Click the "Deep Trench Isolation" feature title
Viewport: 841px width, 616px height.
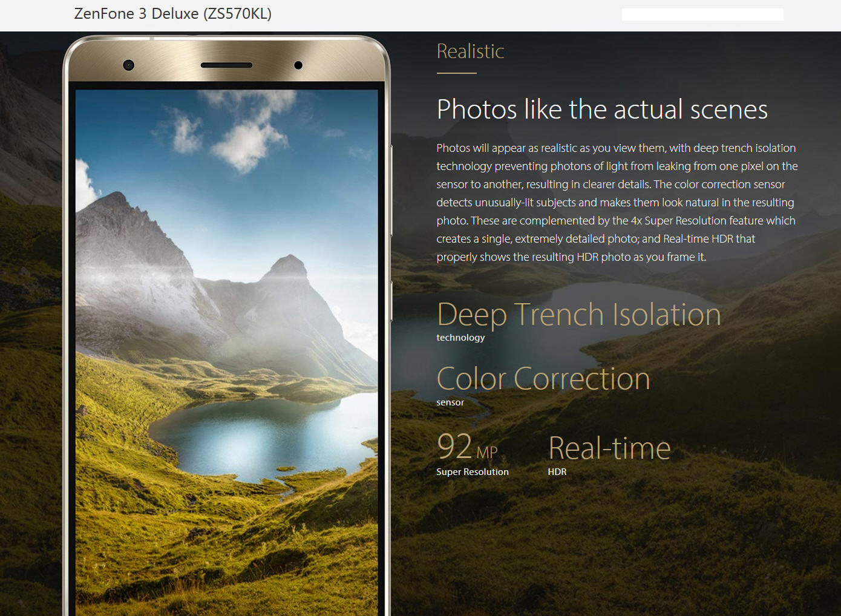pyautogui.click(x=578, y=315)
